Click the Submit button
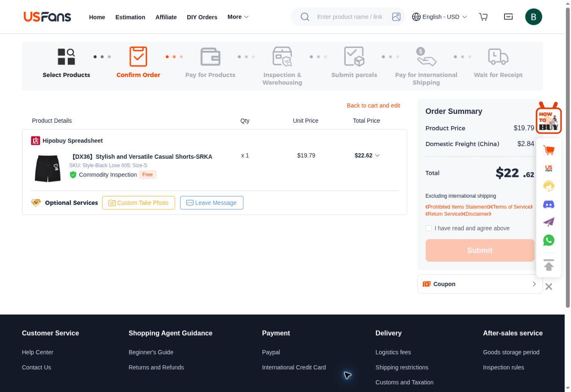 click(480, 250)
